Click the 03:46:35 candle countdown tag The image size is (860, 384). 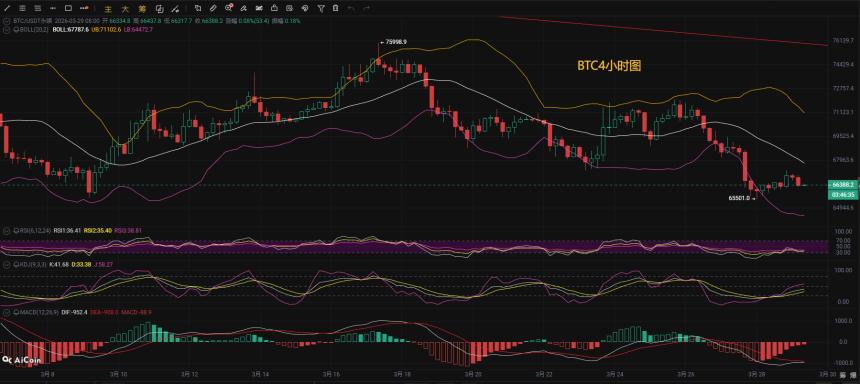[x=843, y=194]
